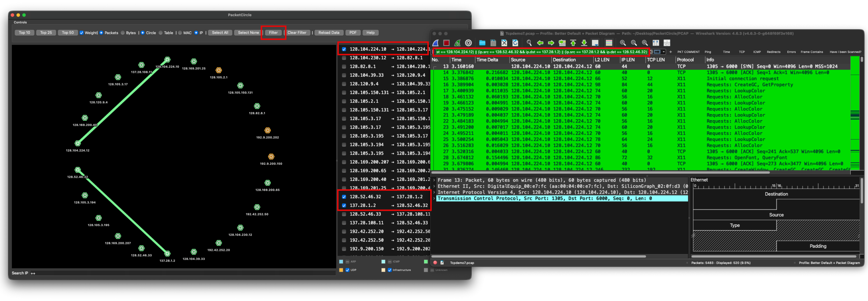Check the 128.104.230.12 → 128.82.8.1 row
The height and width of the screenshot is (301, 868).
click(344, 58)
